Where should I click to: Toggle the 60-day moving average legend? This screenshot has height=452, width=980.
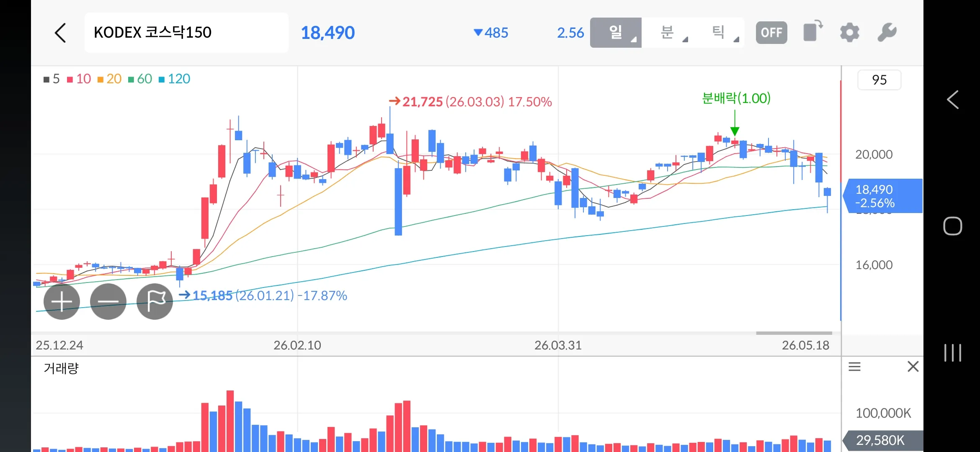pyautogui.click(x=140, y=79)
